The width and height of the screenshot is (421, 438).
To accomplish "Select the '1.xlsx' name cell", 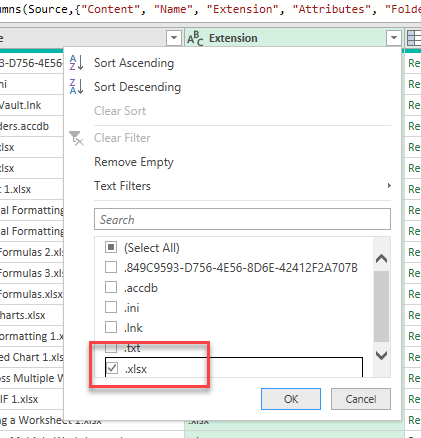I will (31, 189).
